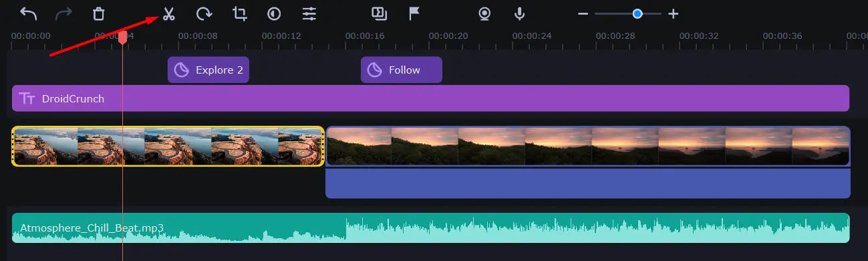Select the Explore 2 sticker clip
The width and height of the screenshot is (868, 261).
click(x=208, y=70)
